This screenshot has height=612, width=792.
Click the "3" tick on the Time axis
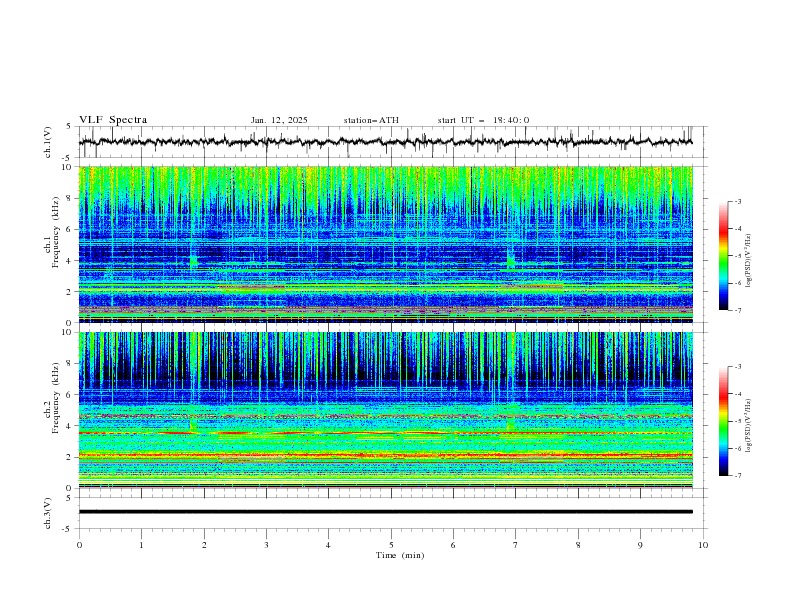(x=266, y=545)
